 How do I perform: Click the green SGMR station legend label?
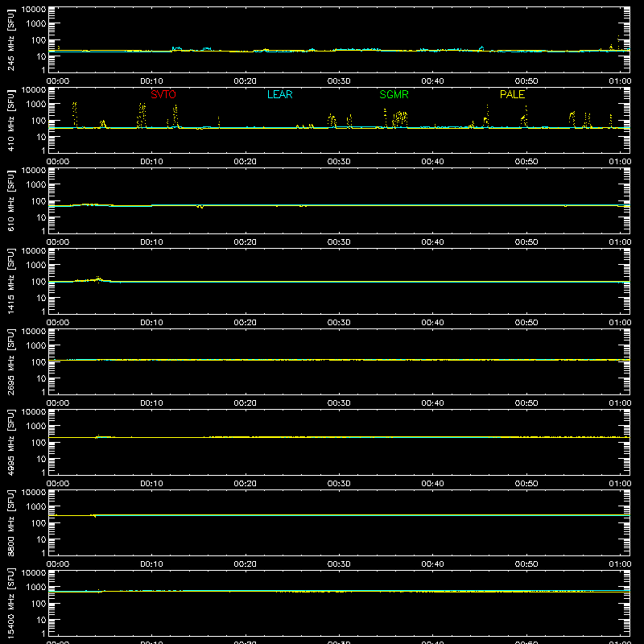pyautogui.click(x=394, y=94)
